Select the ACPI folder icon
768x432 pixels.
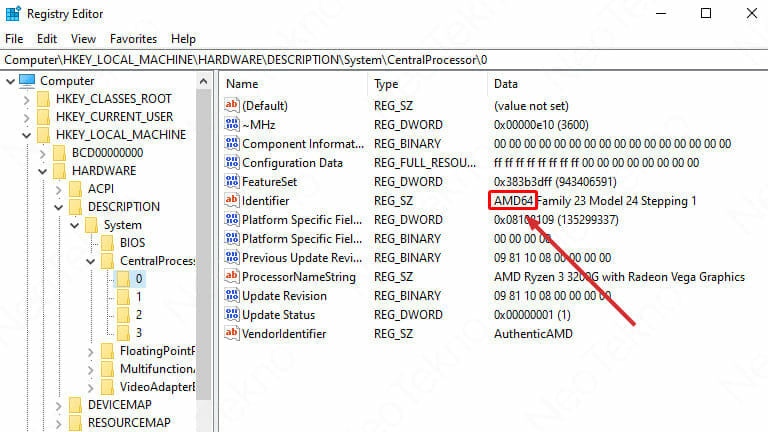[75, 189]
